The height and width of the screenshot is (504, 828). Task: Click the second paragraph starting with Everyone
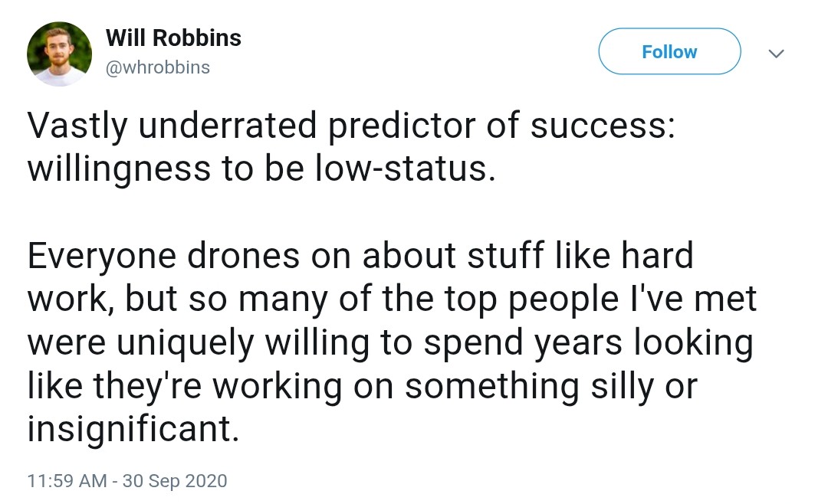(391, 342)
